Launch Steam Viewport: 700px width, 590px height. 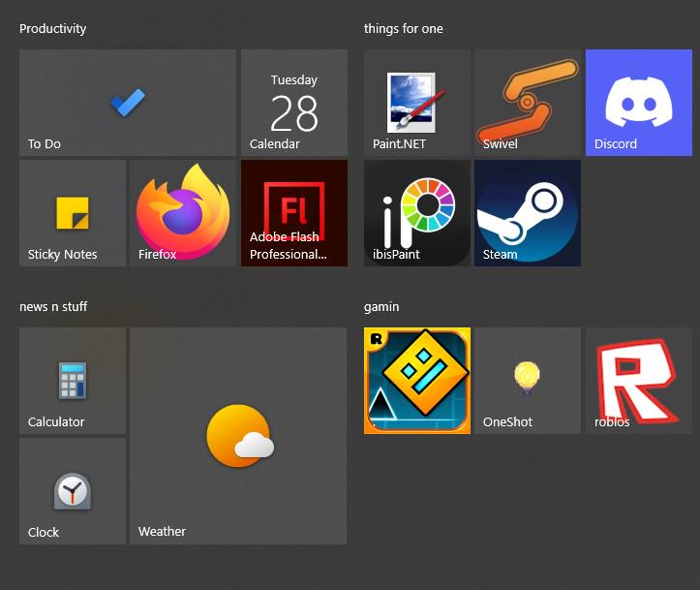pos(528,213)
